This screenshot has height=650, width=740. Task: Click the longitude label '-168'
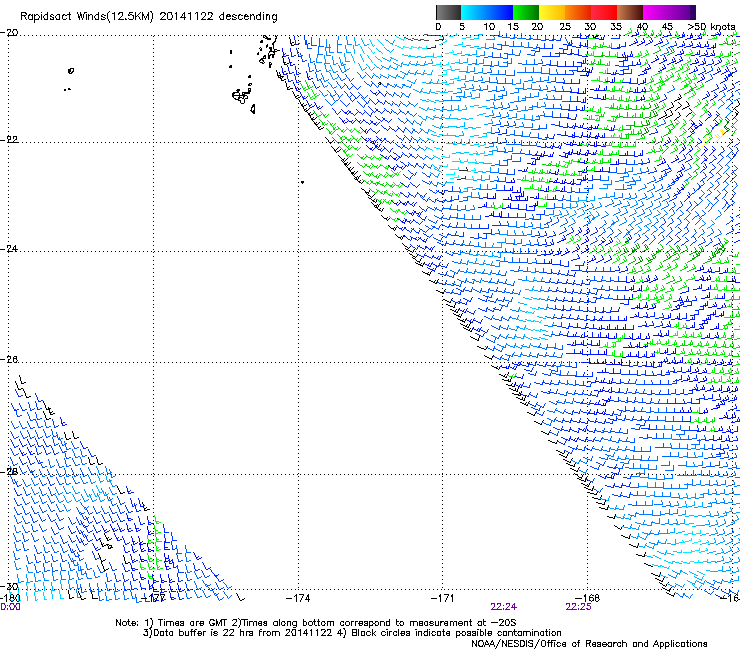[x=588, y=598]
